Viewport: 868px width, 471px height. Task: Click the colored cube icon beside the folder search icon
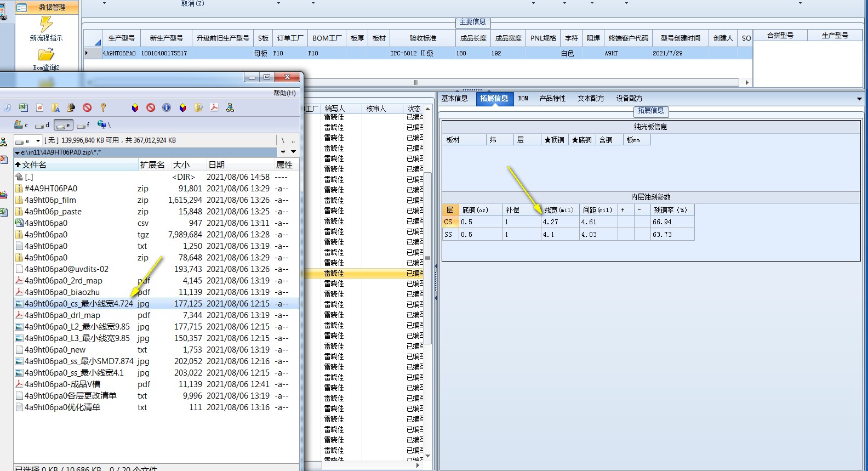click(182, 107)
